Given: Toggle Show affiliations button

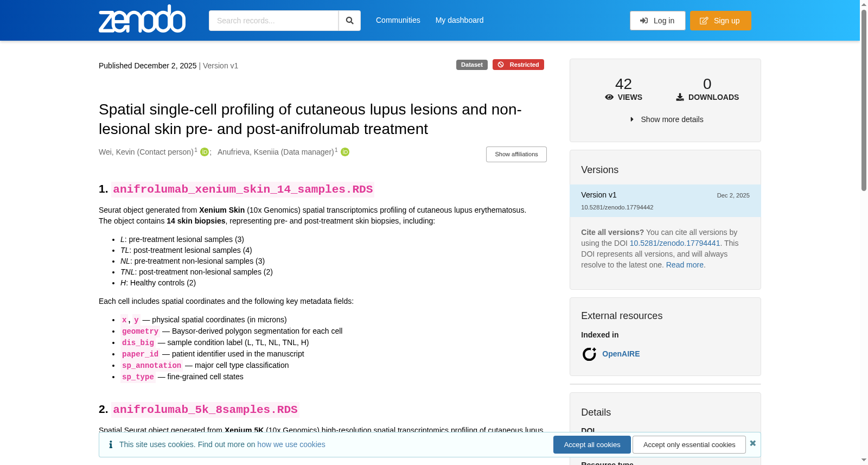Looking at the screenshot, I should pyautogui.click(x=516, y=154).
